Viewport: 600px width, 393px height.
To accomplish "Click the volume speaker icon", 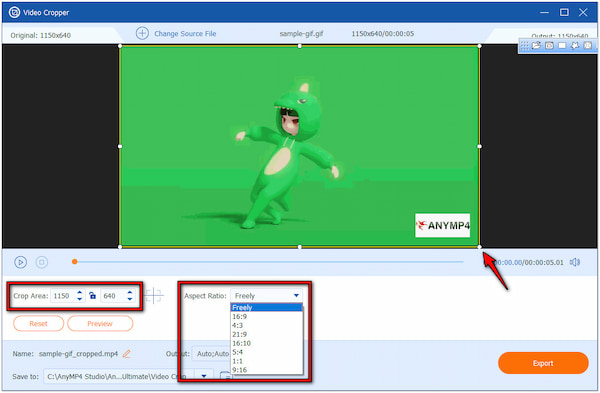I will (x=574, y=262).
